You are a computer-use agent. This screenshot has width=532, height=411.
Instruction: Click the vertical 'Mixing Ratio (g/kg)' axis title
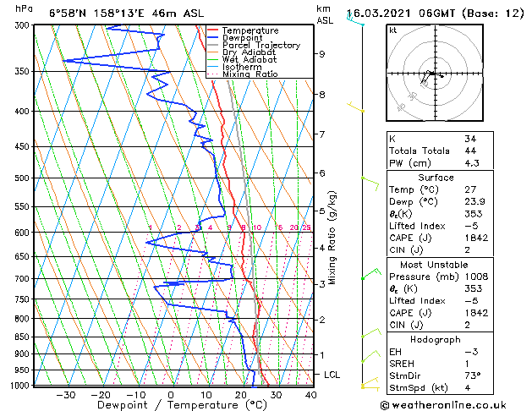click(x=332, y=238)
